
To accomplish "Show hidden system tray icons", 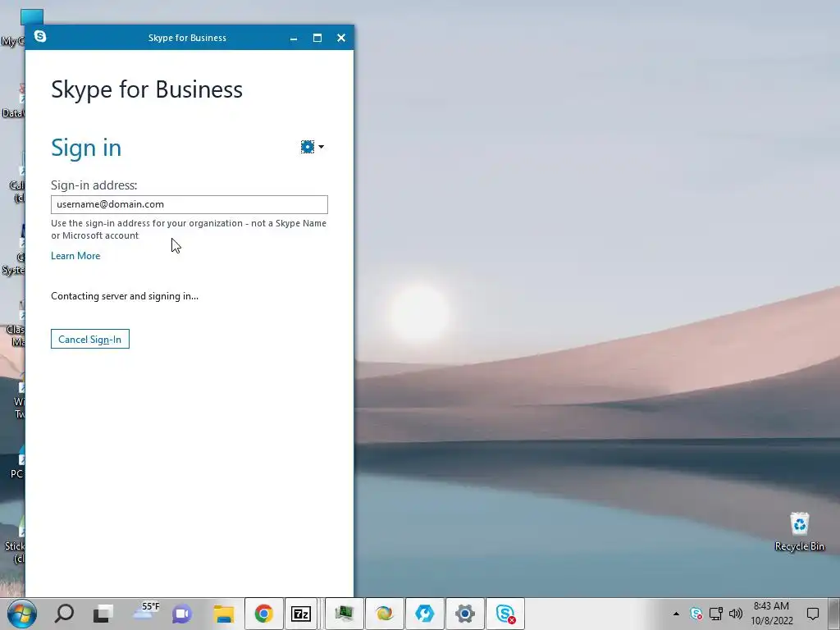I will click(x=676, y=614).
